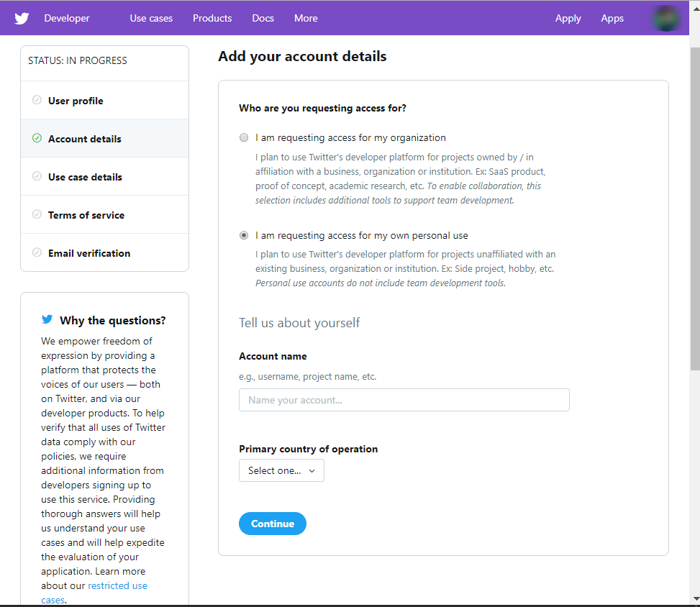Click the check icon beside Use case details
The image size is (700, 607).
pos(37,176)
